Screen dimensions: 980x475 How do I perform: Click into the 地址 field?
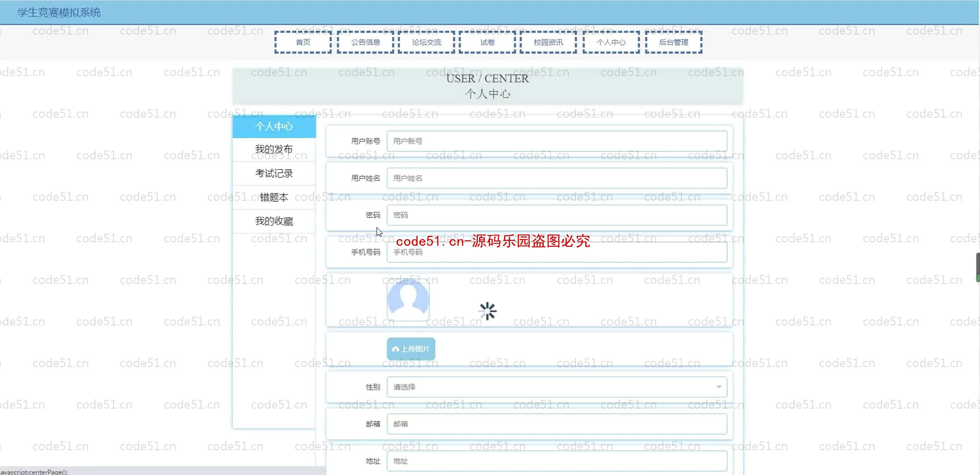click(557, 461)
